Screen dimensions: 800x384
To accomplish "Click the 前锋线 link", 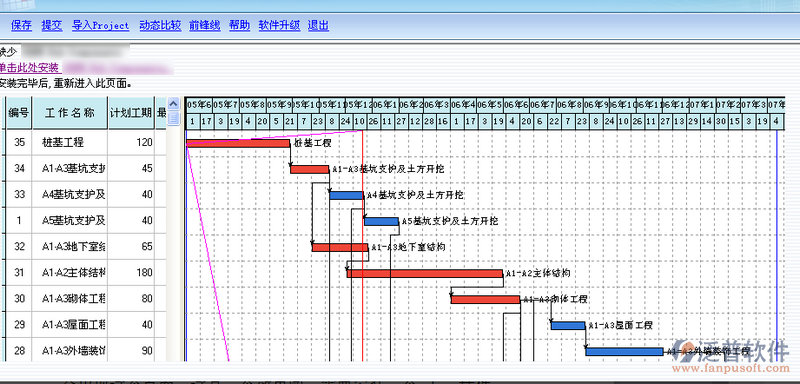I will click(x=205, y=25).
